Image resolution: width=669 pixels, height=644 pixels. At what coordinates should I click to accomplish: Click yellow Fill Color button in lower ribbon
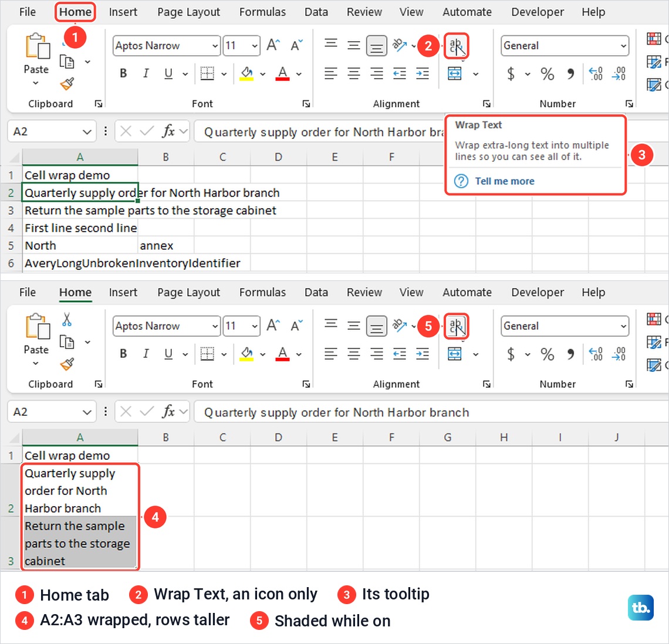coord(246,354)
